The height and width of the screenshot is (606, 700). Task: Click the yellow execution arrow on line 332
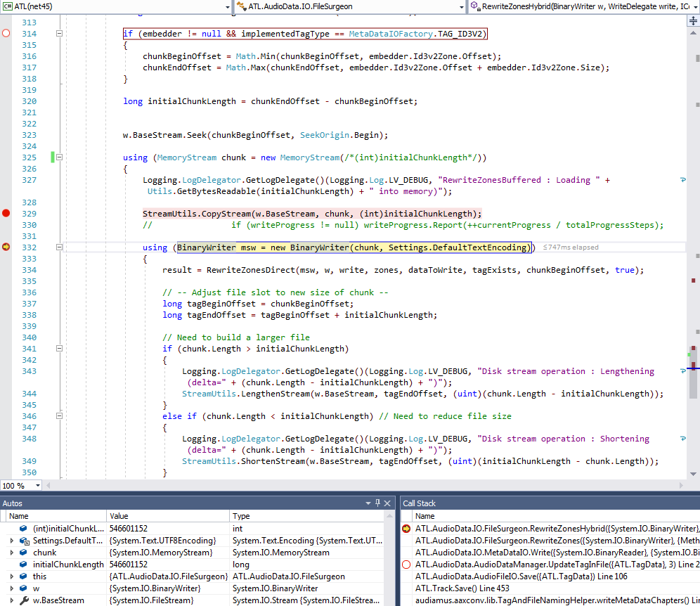[6, 247]
